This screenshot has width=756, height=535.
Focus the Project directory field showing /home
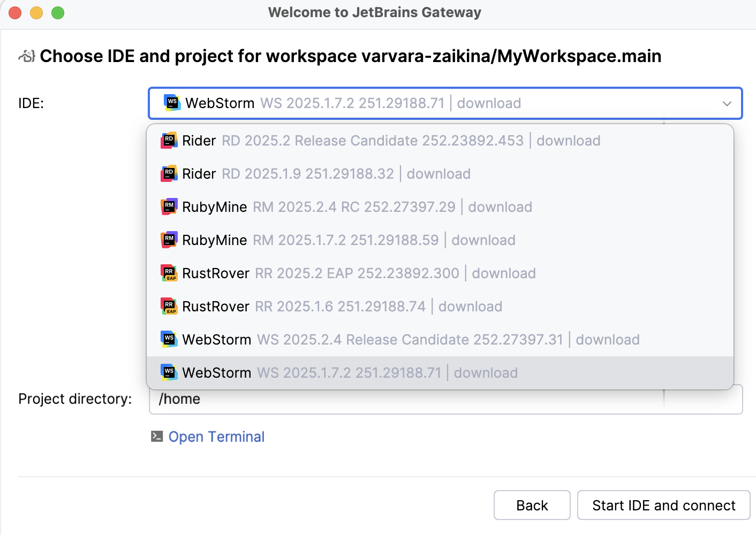pos(445,400)
